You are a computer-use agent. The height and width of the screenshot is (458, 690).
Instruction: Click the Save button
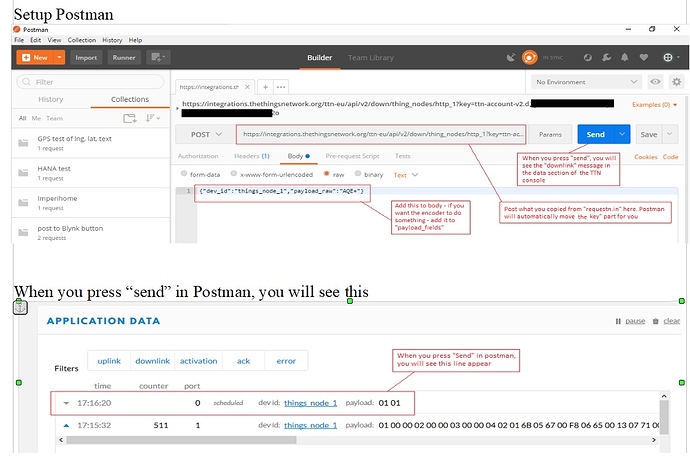[649, 135]
